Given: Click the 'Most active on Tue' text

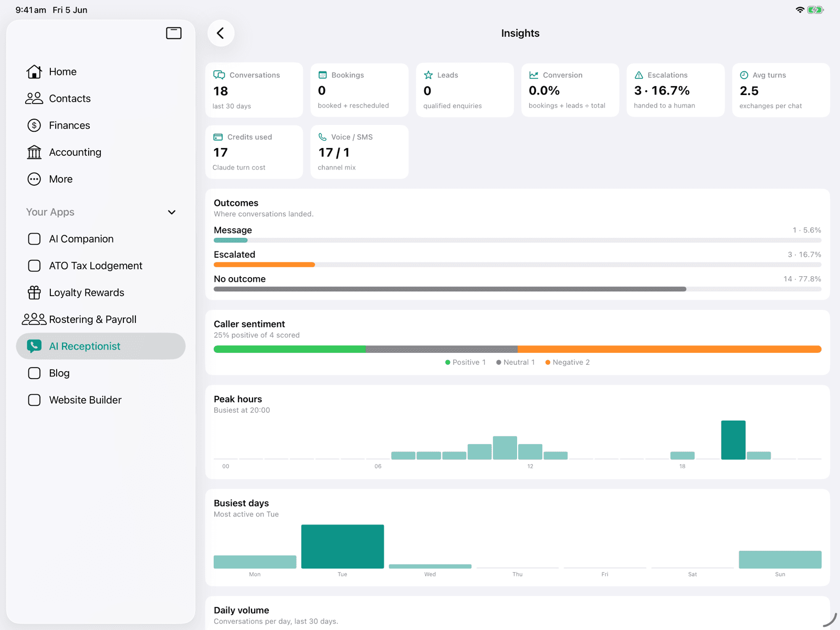Looking at the screenshot, I should (x=246, y=514).
